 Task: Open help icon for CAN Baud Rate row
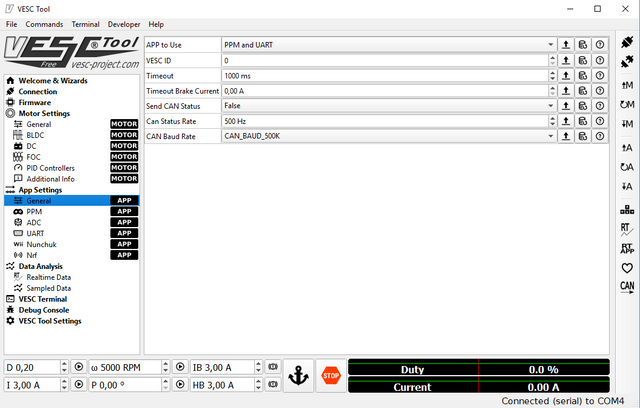pyautogui.click(x=600, y=136)
